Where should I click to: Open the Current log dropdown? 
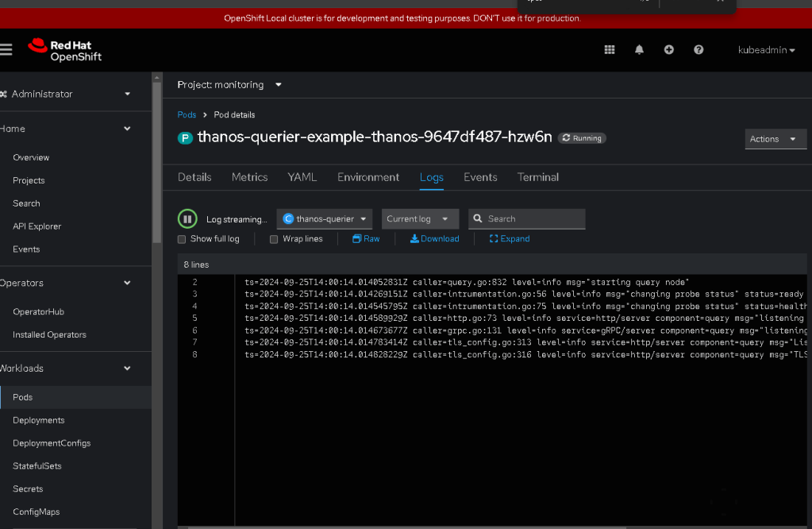420,218
